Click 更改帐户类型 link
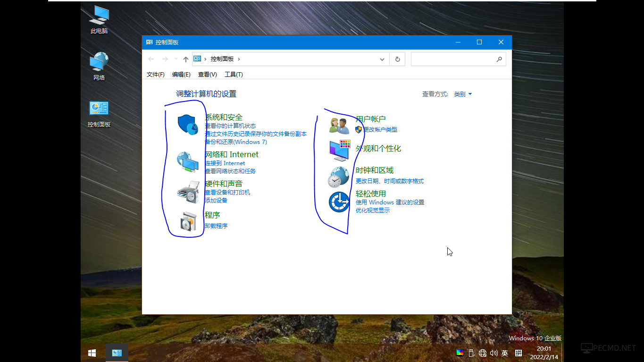Image resolution: width=644 pixels, height=362 pixels. point(380,130)
